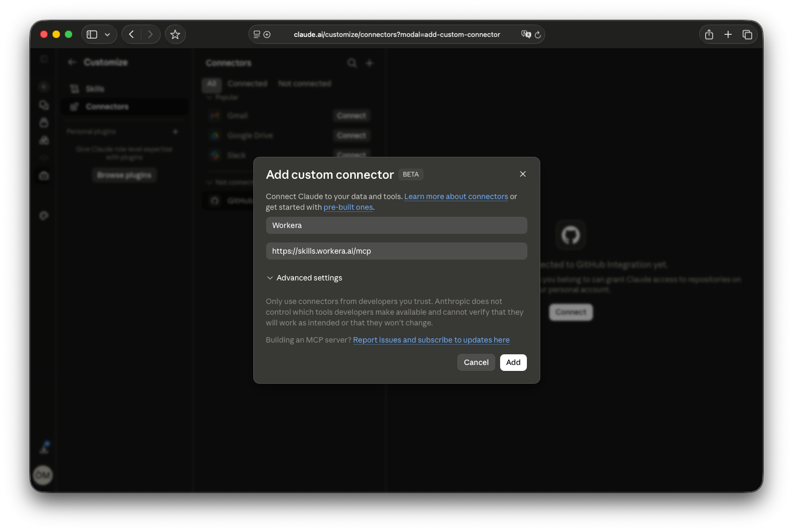
Task: Switch to the Not connected filter tab
Action: click(x=305, y=83)
